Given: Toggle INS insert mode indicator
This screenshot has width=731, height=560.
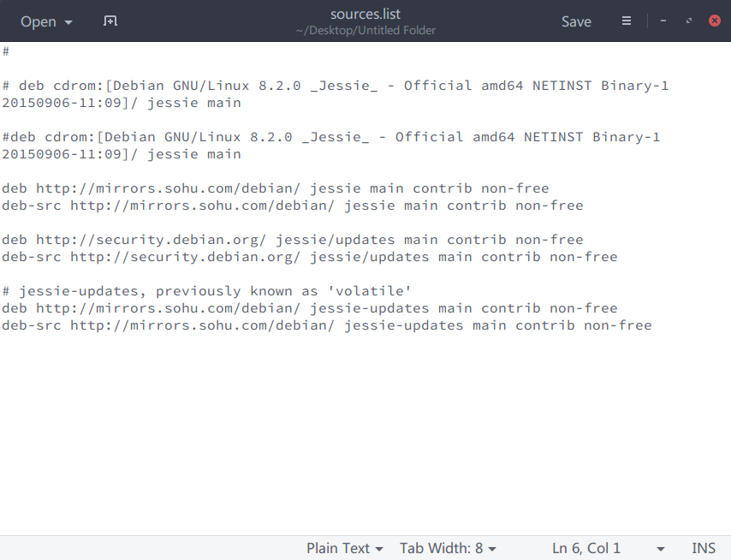Looking at the screenshot, I should [704, 548].
